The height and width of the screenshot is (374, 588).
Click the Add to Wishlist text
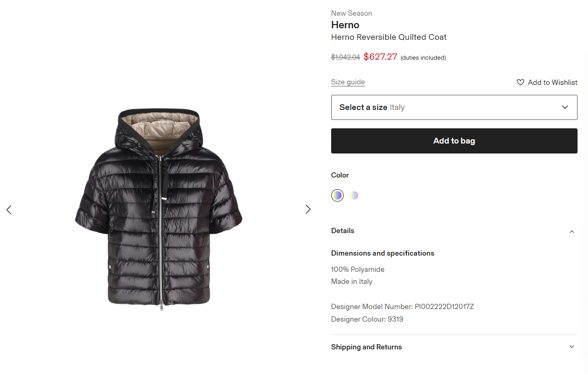(552, 82)
